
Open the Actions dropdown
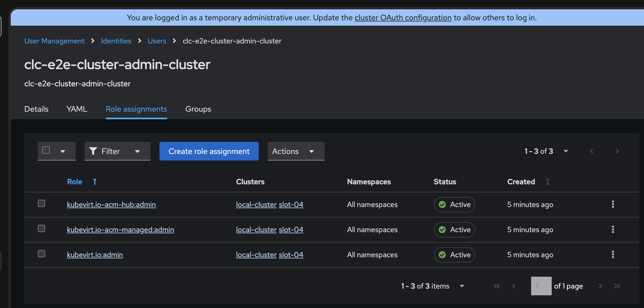pyautogui.click(x=296, y=151)
